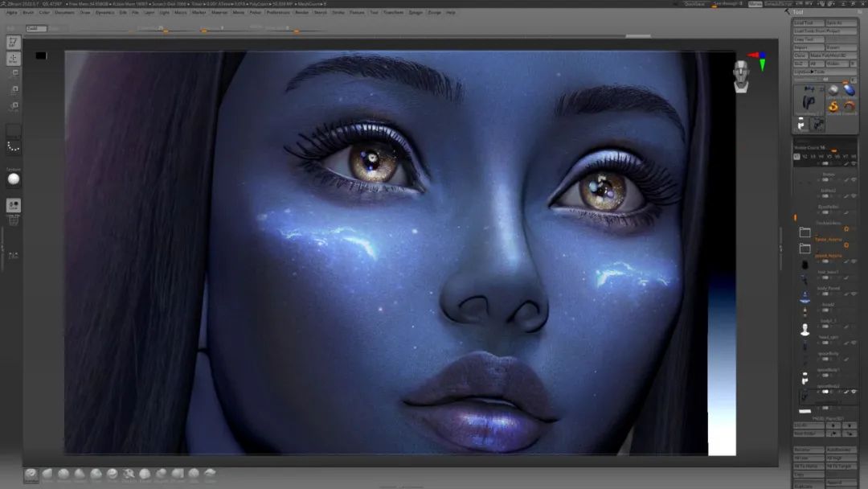Open the Brush menu
Viewport: 868px width, 489px height.
[28, 12]
